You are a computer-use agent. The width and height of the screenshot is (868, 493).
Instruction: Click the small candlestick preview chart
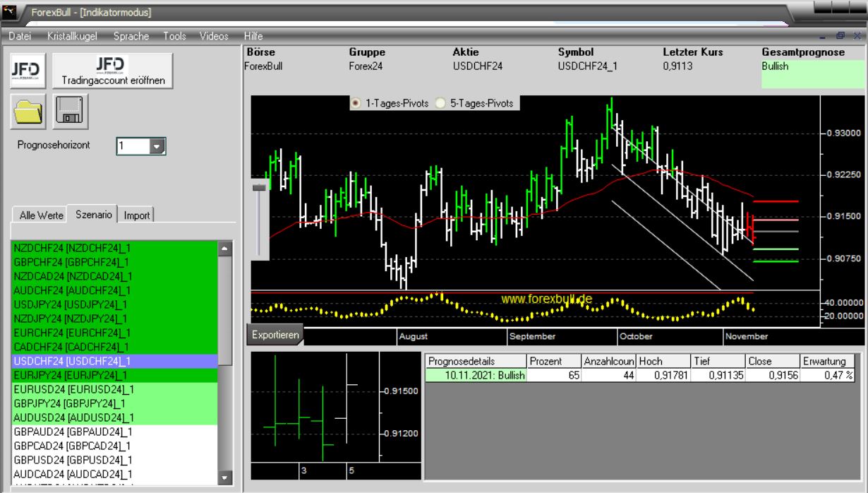336,415
